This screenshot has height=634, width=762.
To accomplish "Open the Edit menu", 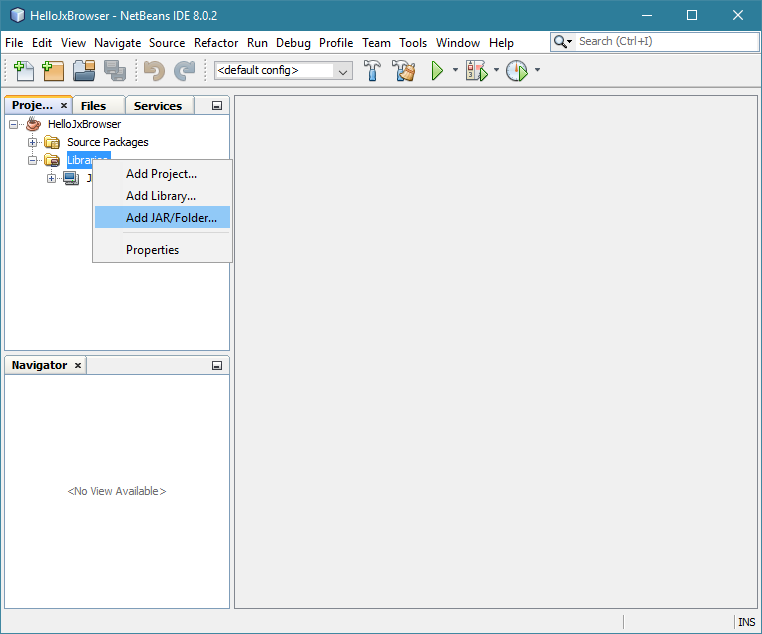I will [x=42, y=43].
